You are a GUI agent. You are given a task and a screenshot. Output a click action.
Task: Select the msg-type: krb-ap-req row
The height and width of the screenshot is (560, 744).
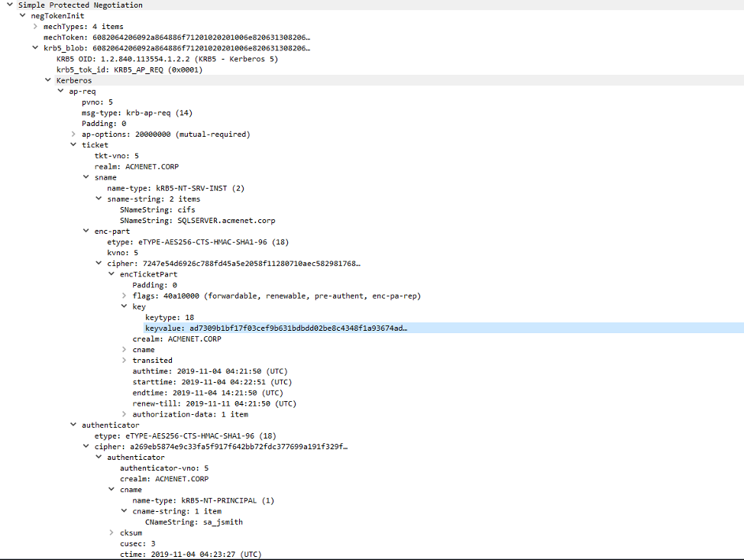(137, 112)
